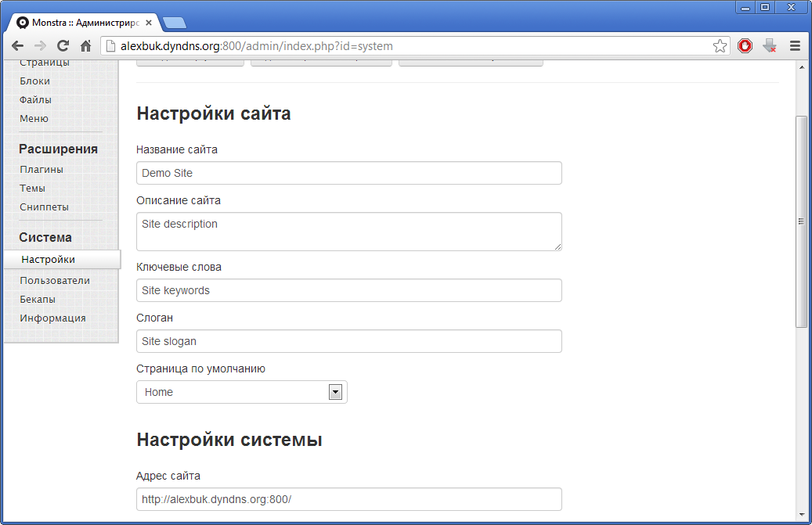The image size is (812, 525).
Task: Click the scrollbar down arrow
Action: coord(801,514)
